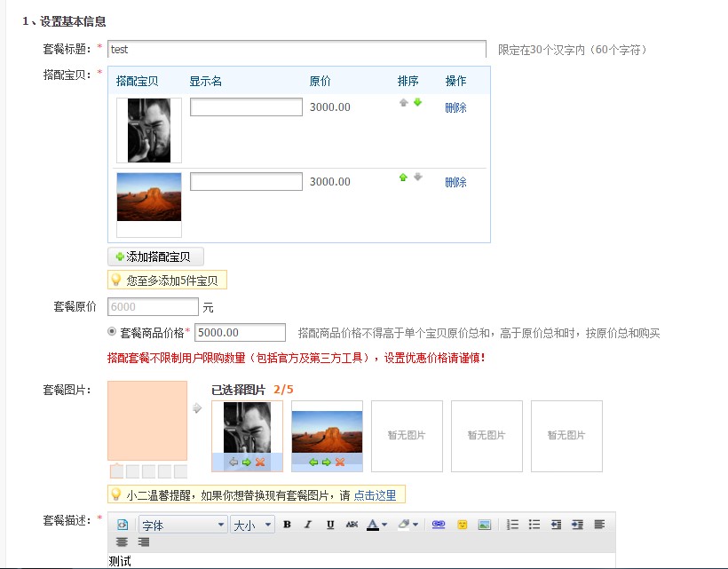
Task: Click the 套餐标题 input containing test
Action: click(297, 50)
